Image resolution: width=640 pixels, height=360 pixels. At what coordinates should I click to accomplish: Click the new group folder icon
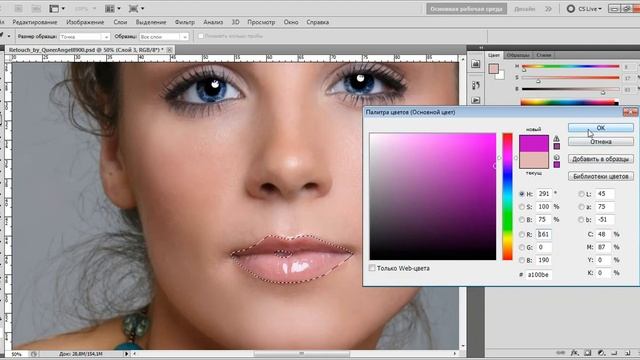[614, 353]
